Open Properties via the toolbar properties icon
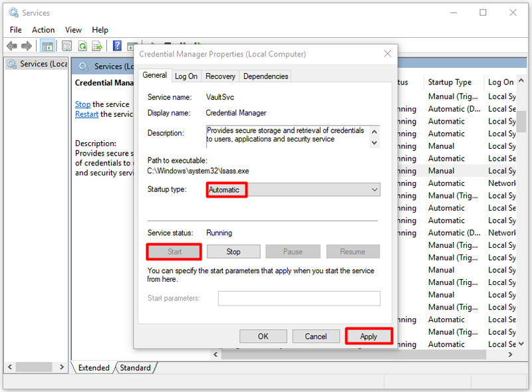532x392 pixels. tap(67, 46)
